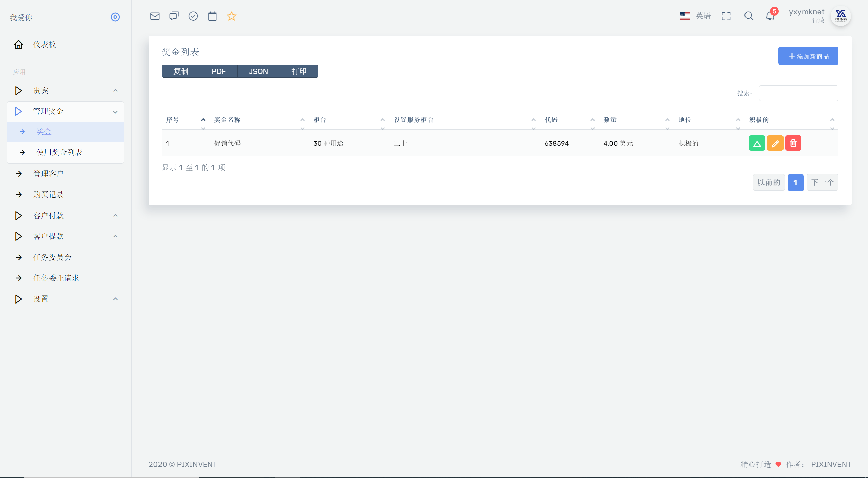Image resolution: width=868 pixels, height=478 pixels.
Task: Click the star/bookmark icon in toolbar
Action: click(232, 16)
